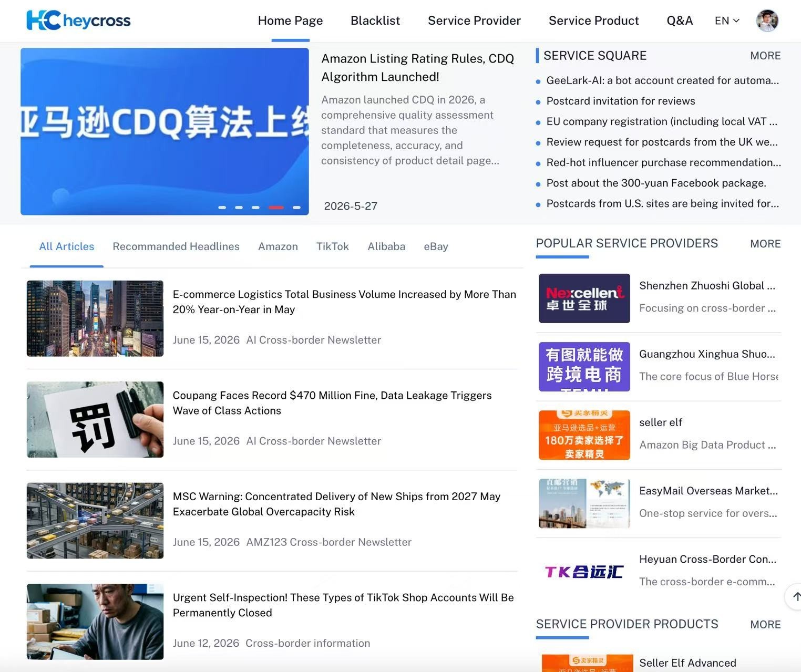801x672 pixels.
Task: Click MORE next to Service Provider Products
Action: coord(765,625)
